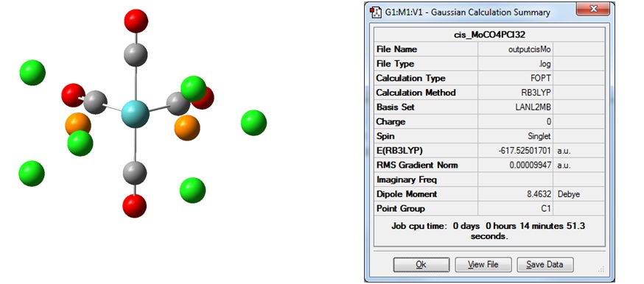Select the orange phosphorus atom right of molybdenum
This screenshot has height=284, width=644.
click(187, 128)
